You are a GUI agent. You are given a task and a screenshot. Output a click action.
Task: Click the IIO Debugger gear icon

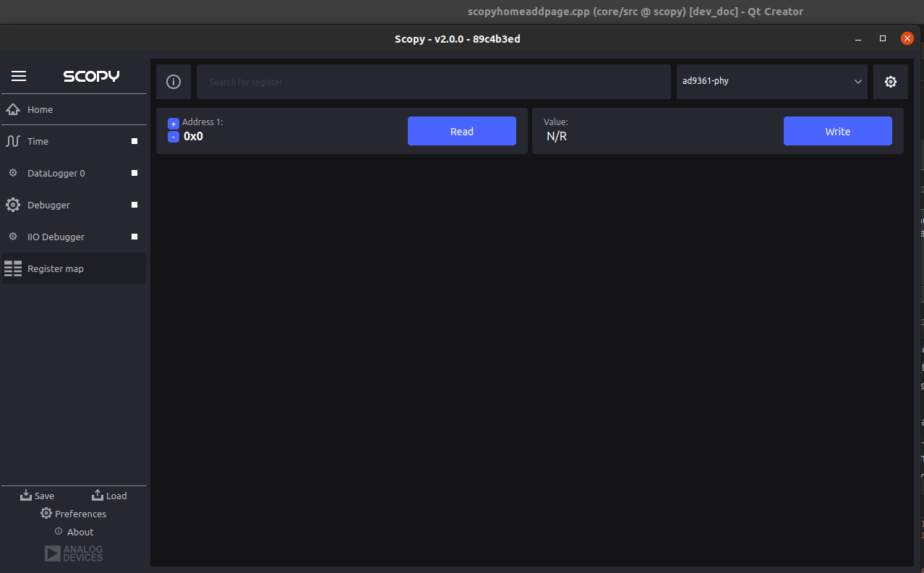click(12, 237)
